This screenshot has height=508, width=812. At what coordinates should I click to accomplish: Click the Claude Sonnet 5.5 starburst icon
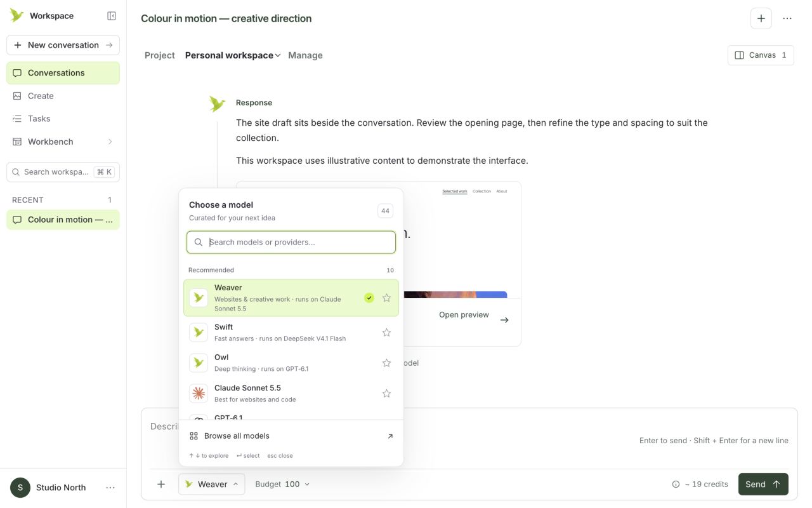[x=199, y=393]
